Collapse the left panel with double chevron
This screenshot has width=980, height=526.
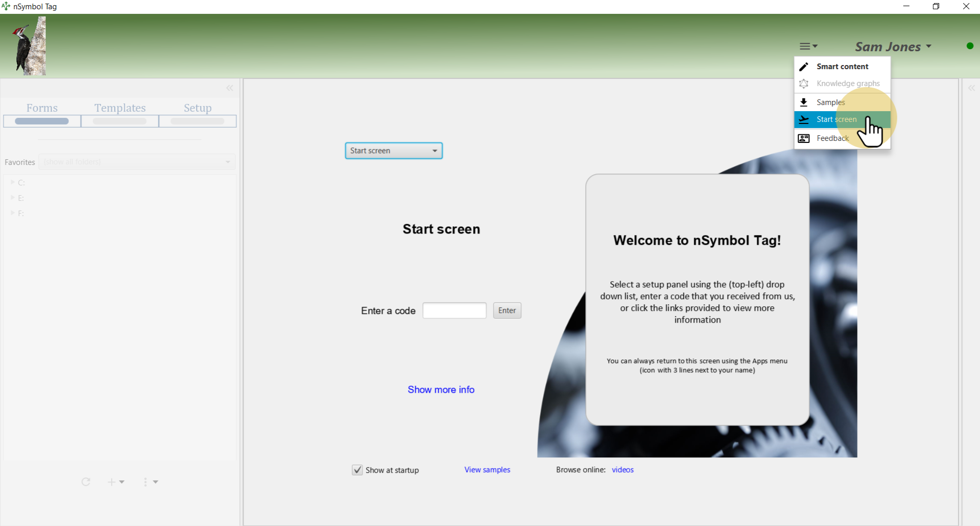(x=230, y=88)
